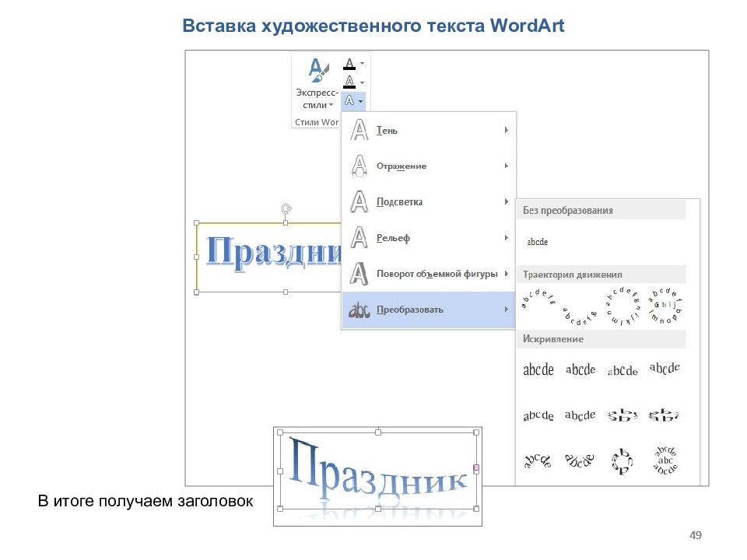Select the button path transform
The width and height of the screenshot is (747, 560).
pos(665,305)
